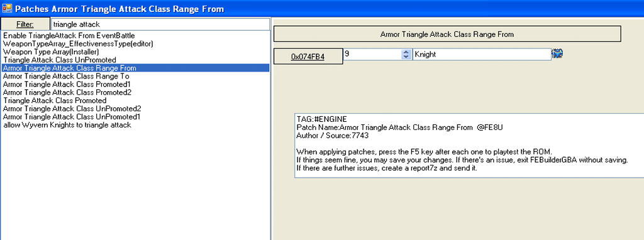Increment the class ID spinner up arrow
644x240 pixels.
(406, 52)
